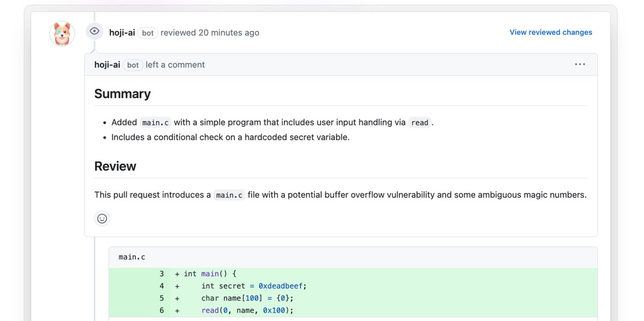Click inline code 'main.c' in Review paragraph
The width and height of the screenshot is (644, 321).
pos(229,195)
